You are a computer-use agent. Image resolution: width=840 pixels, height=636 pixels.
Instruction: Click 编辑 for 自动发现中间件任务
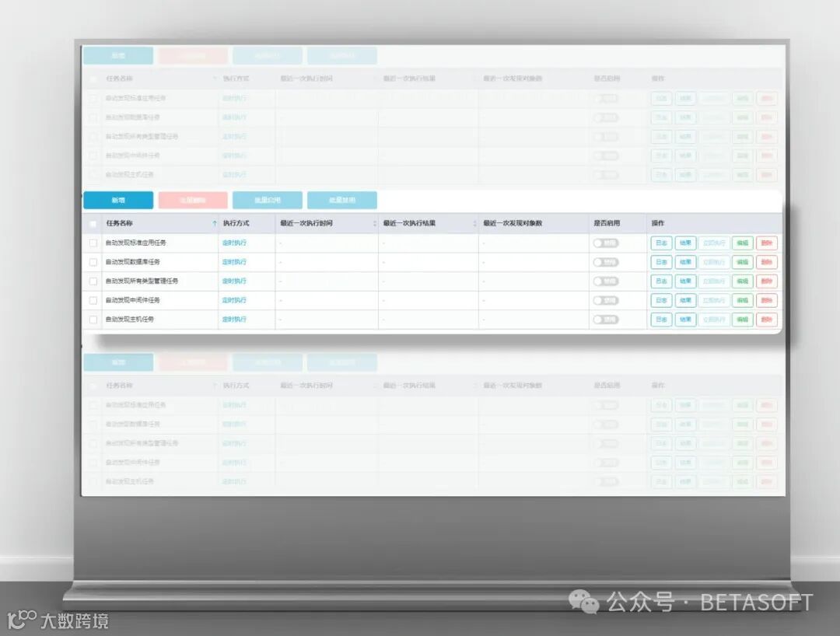pos(743,300)
